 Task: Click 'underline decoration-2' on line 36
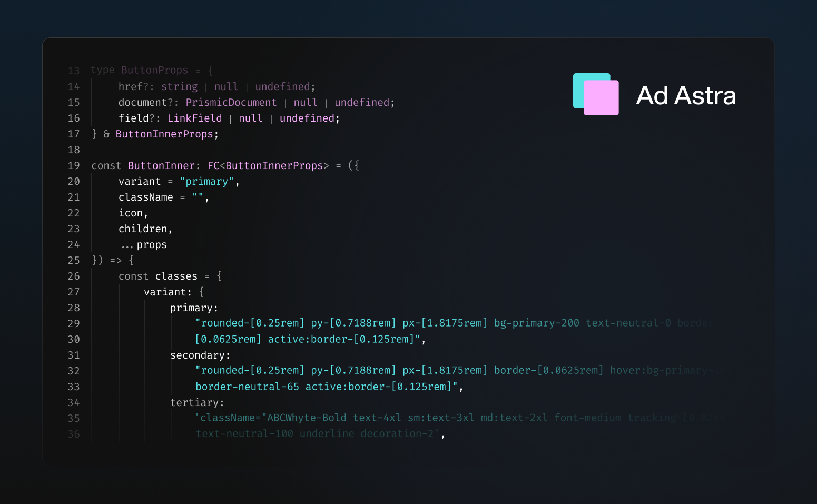(367, 433)
